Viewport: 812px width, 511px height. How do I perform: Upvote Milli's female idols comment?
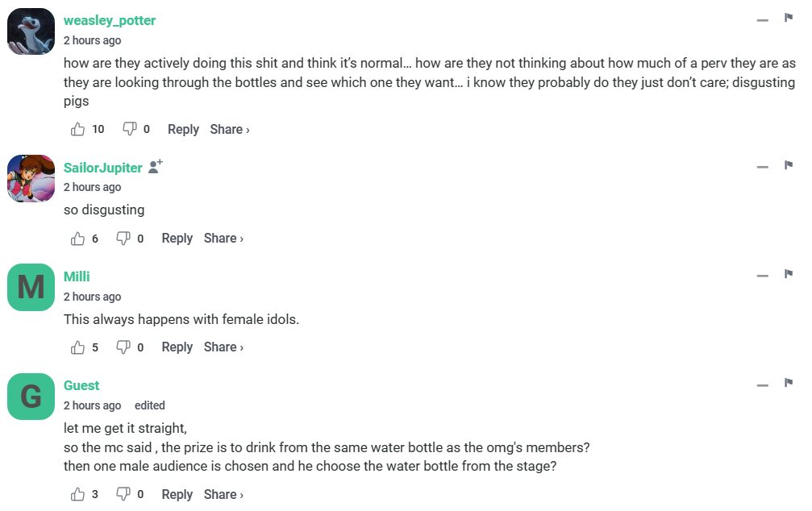click(78, 347)
